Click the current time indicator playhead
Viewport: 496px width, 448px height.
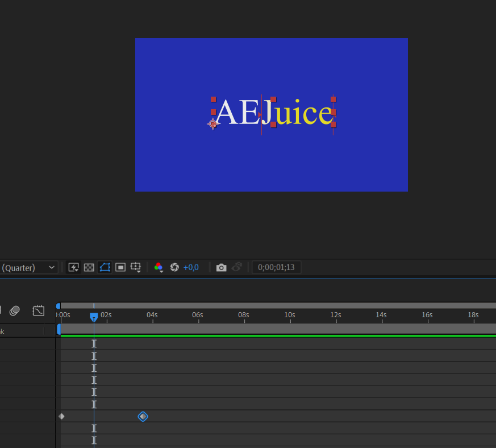tap(94, 317)
